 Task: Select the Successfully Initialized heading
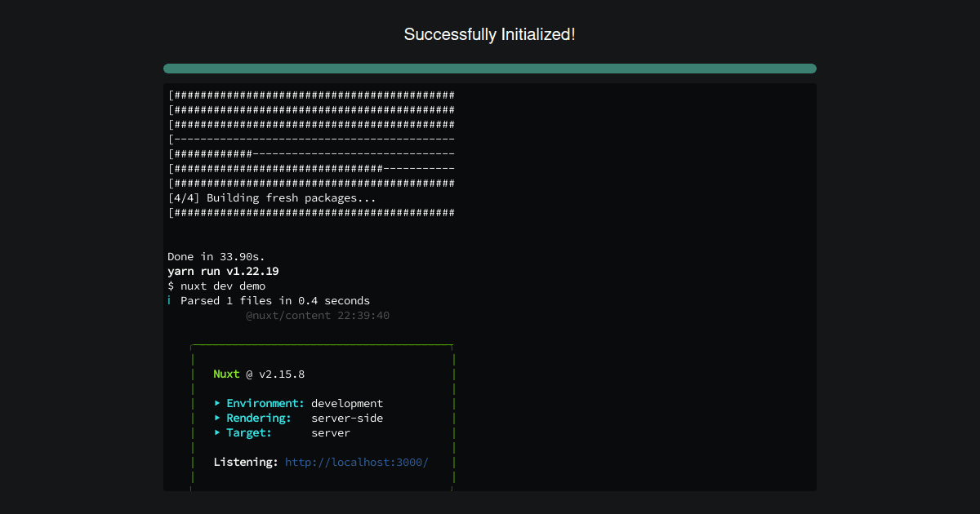[490, 34]
